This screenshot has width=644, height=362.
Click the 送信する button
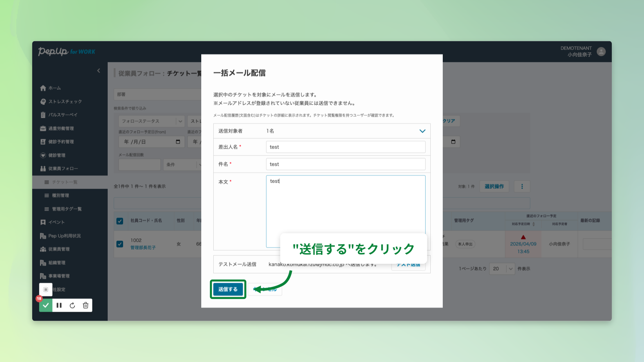[228, 289]
